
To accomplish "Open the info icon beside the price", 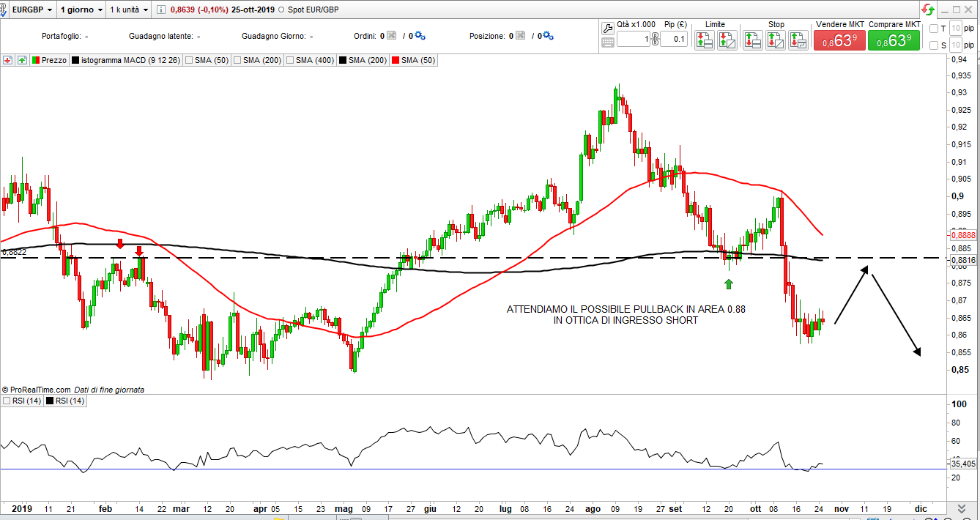I will tap(162, 10).
